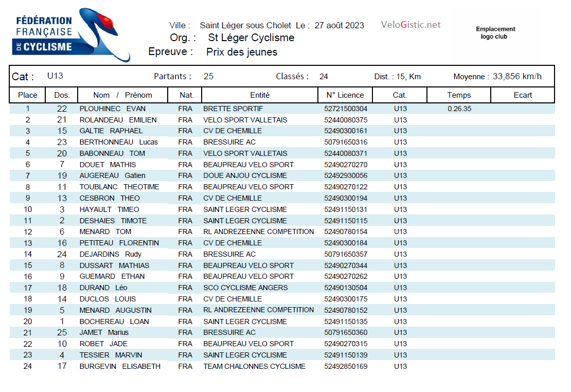Click the name TESSIER MARVIN
The image size is (571, 392).
click(111, 355)
